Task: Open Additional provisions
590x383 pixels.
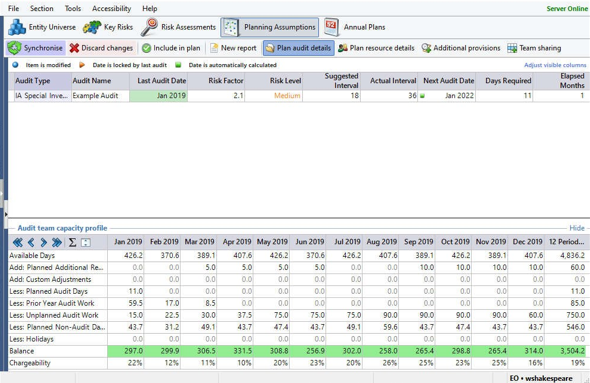Action: [461, 48]
